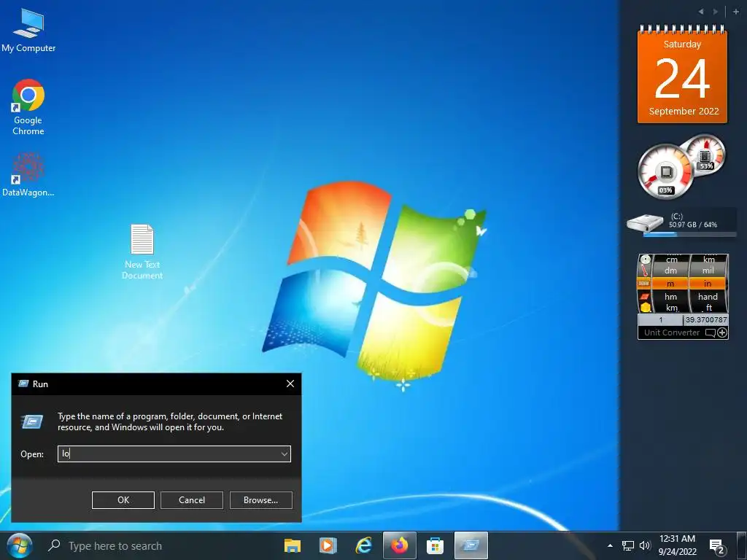Go to next sidebar page arrow
The image size is (747, 560).
(715, 12)
